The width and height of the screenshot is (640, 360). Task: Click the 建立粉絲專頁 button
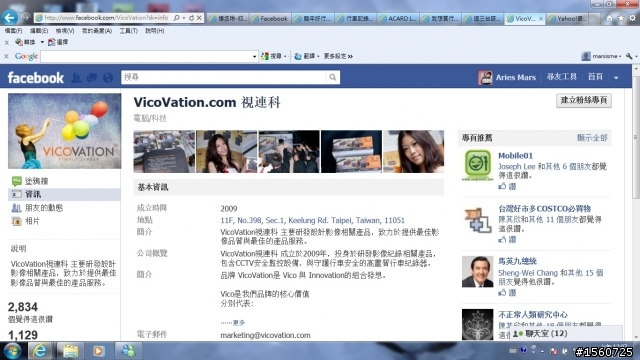click(584, 100)
